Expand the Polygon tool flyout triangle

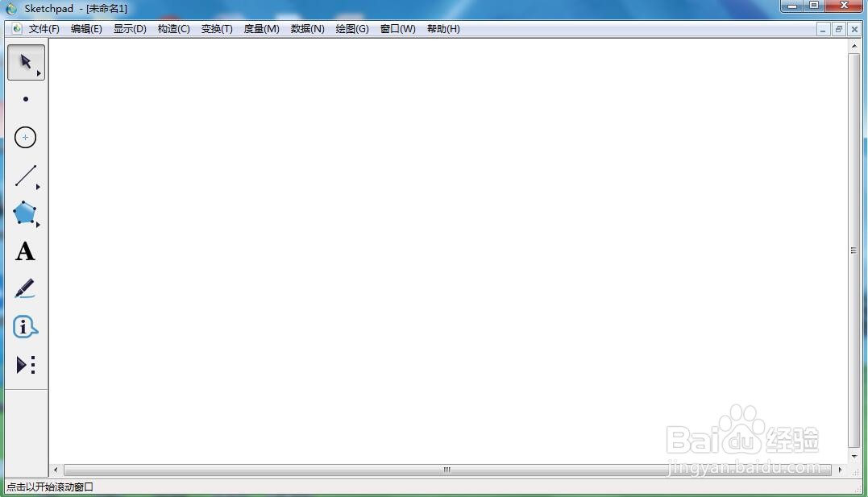pos(38,225)
